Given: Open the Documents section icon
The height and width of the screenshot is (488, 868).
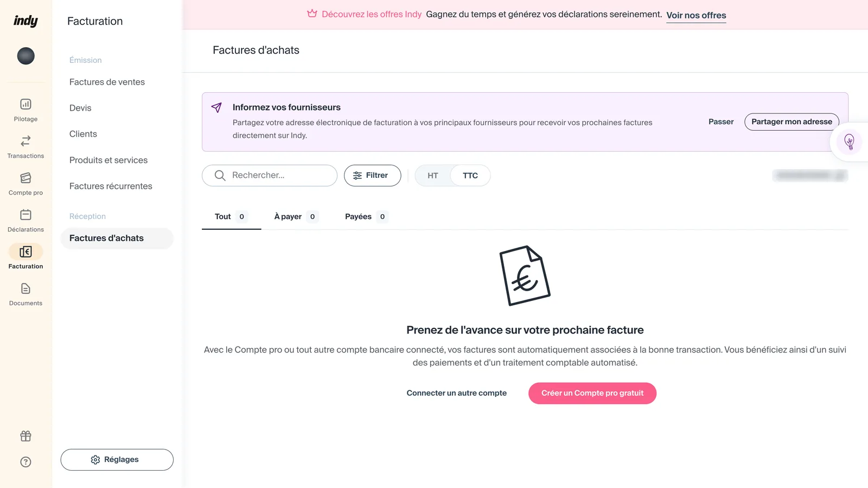Looking at the screenshot, I should [25, 288].
